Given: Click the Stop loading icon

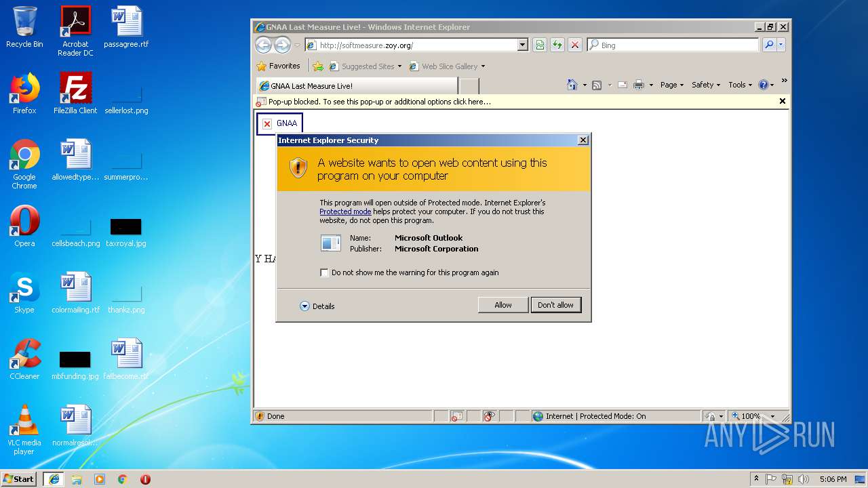Looking at the screenshot, I should 575,45.
